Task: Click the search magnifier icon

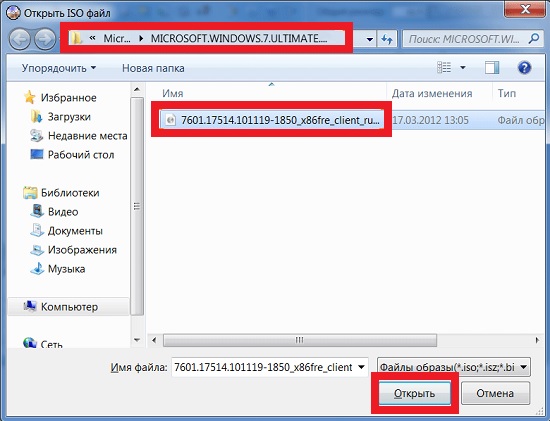Action: (x=534, y=39)
